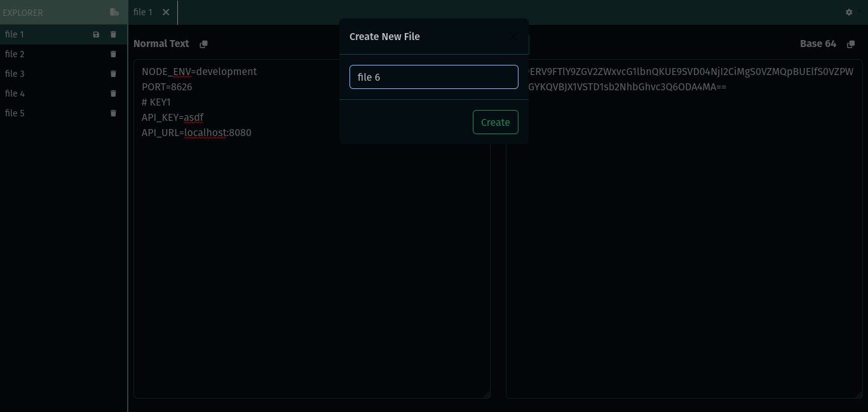Open file 2 in the Explorer list
The height and width of the screenshot is (412, 868).
[15, 54]
